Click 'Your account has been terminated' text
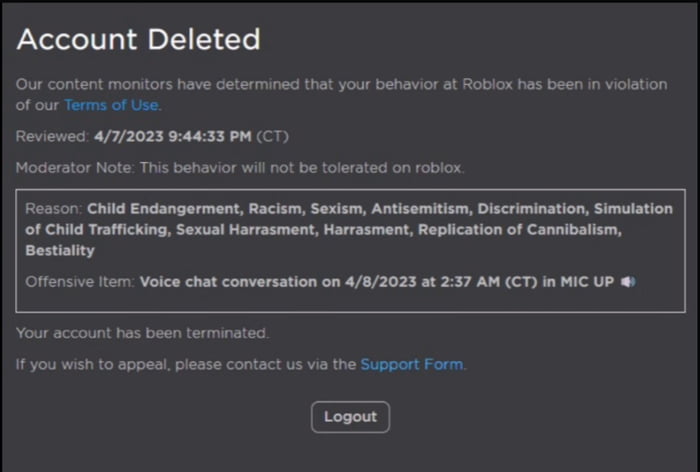The height and width of the screenshot is (472, 700). [x=142, y=332]
